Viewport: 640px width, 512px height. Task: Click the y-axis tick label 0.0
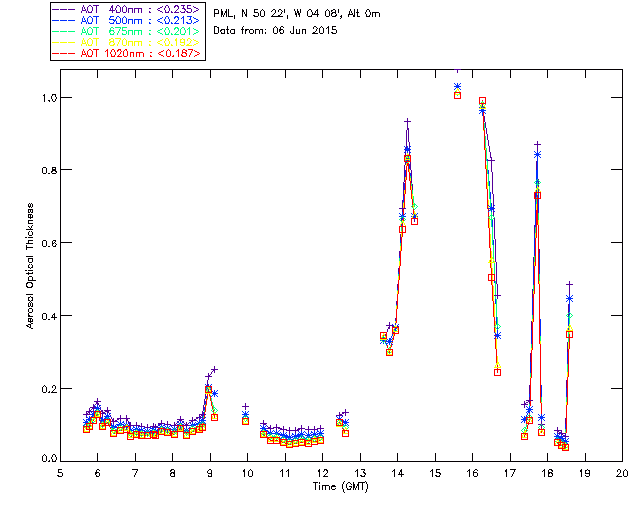click(x=46, y=461)
